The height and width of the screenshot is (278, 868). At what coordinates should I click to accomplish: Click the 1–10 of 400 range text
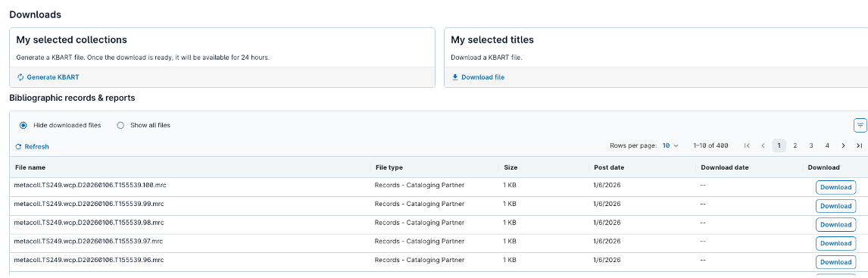pyautogui.click(x=710, y=145)
